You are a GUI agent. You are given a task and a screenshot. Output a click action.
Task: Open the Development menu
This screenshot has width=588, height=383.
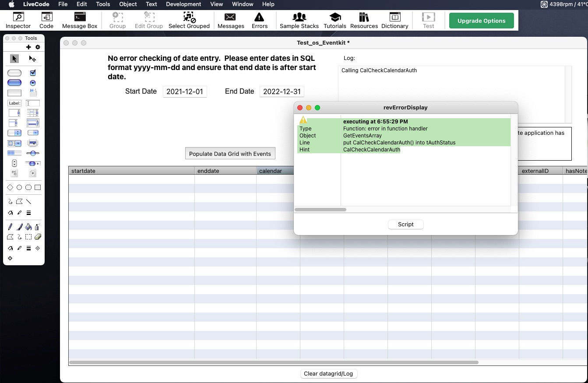[x=183, y=4]
